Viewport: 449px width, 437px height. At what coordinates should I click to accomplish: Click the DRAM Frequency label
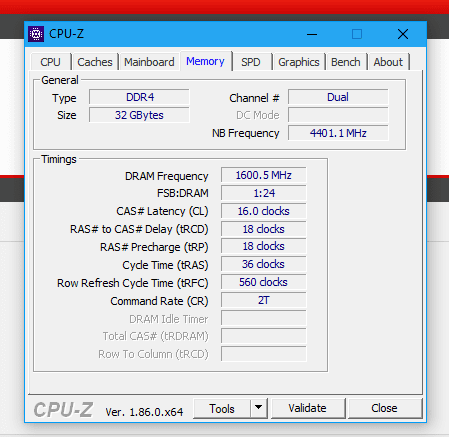pos(167,176)
